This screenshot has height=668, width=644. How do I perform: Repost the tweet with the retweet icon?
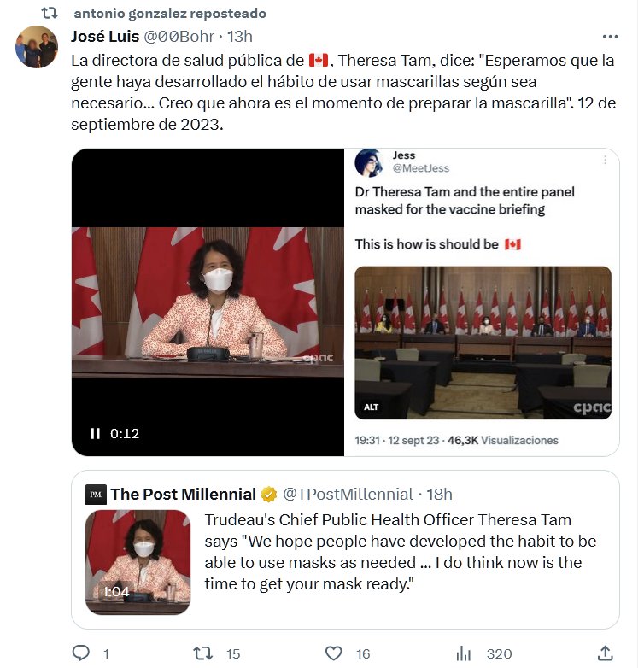[202, 653]
